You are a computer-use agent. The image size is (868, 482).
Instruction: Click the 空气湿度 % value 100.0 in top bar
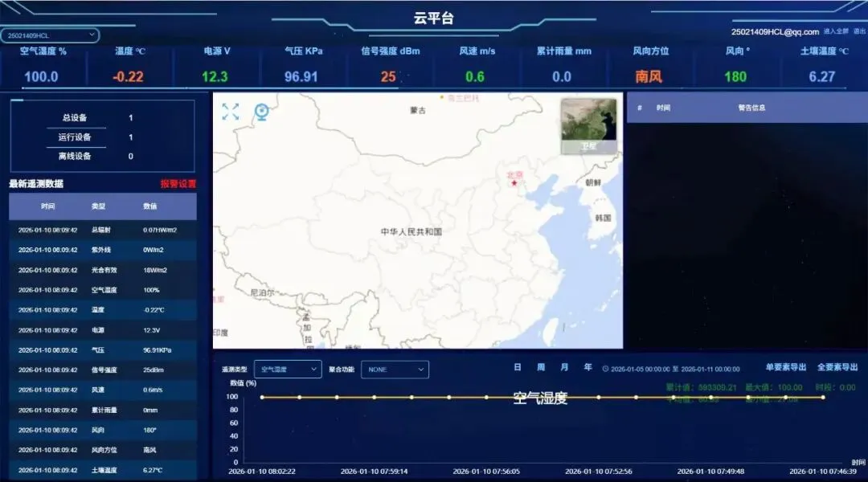(x=41, y=76)
